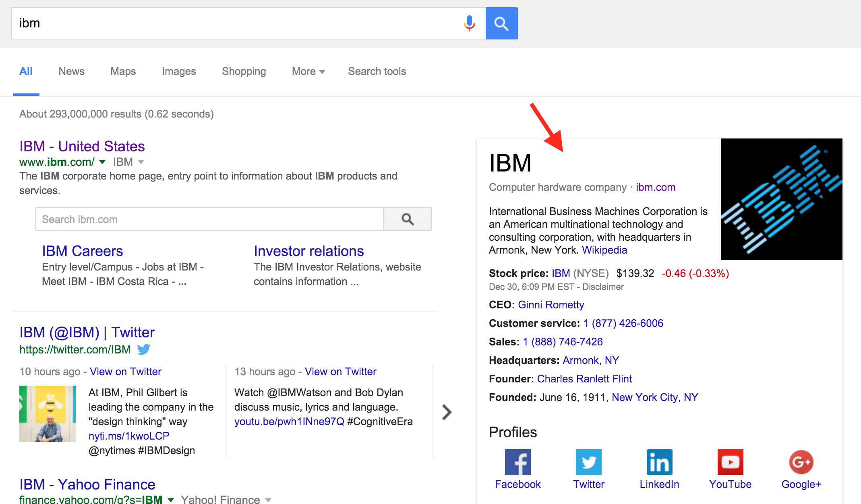Viewport: 861px width, 504px height.
Task: Click the LinkedIn text label under Profiles
Action: 659,484
